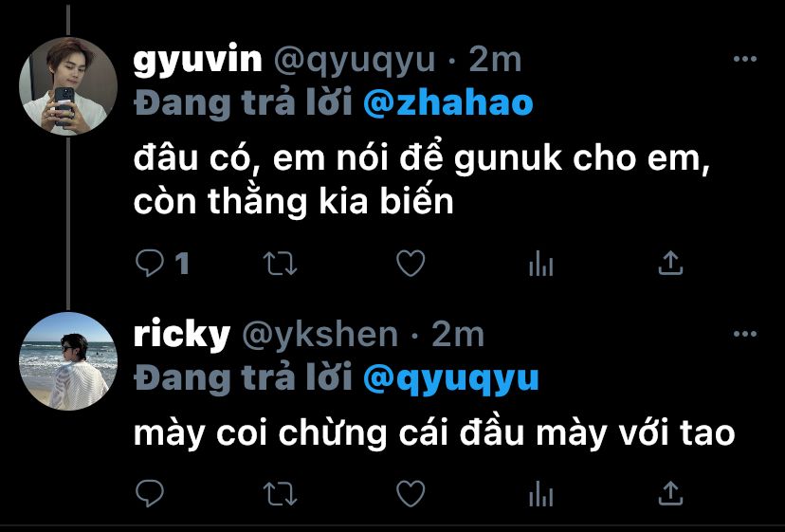Open ricky's display name

182,335
